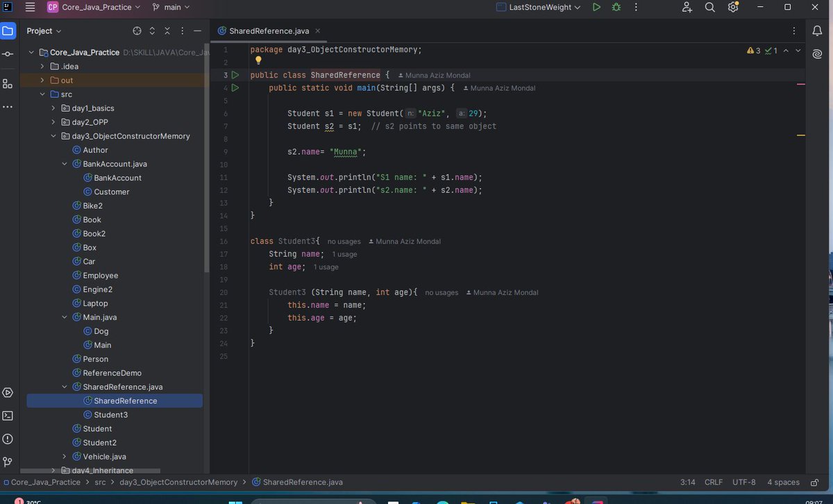
Task: Show more tool windows ellipsis
Action: (x=8, y=107)
